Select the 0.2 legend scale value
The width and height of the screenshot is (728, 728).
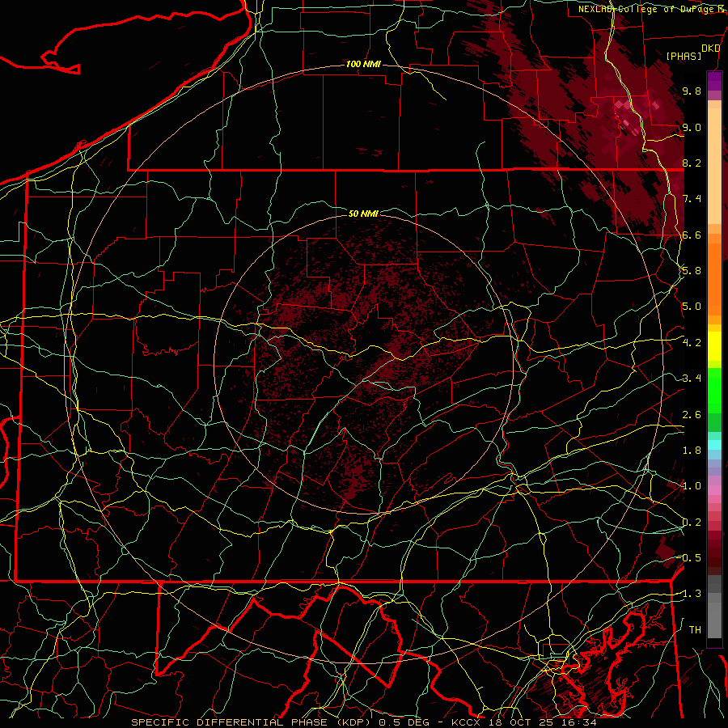tap(692, 523)
